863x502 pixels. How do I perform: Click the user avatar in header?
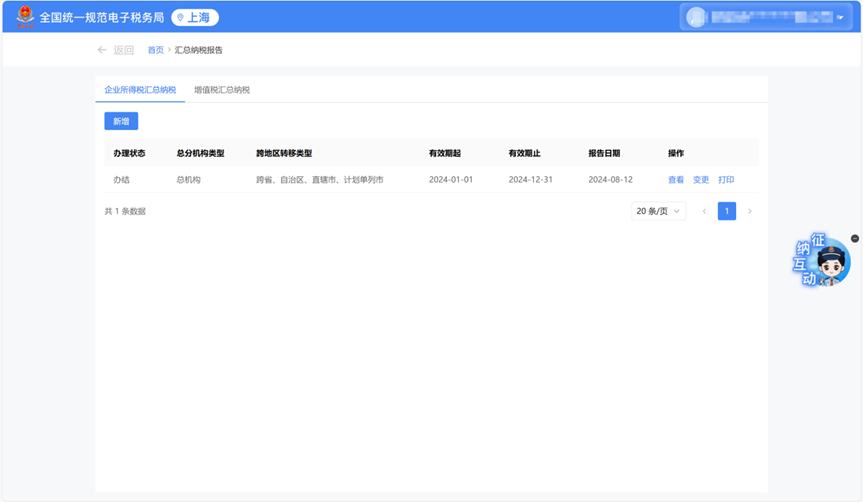click(696, 18)
